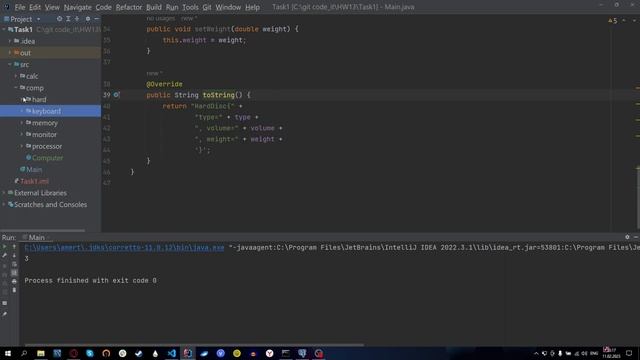Expand the .idea folder
The height and width of the screenshot is (360, 640).
coord(10,41)
